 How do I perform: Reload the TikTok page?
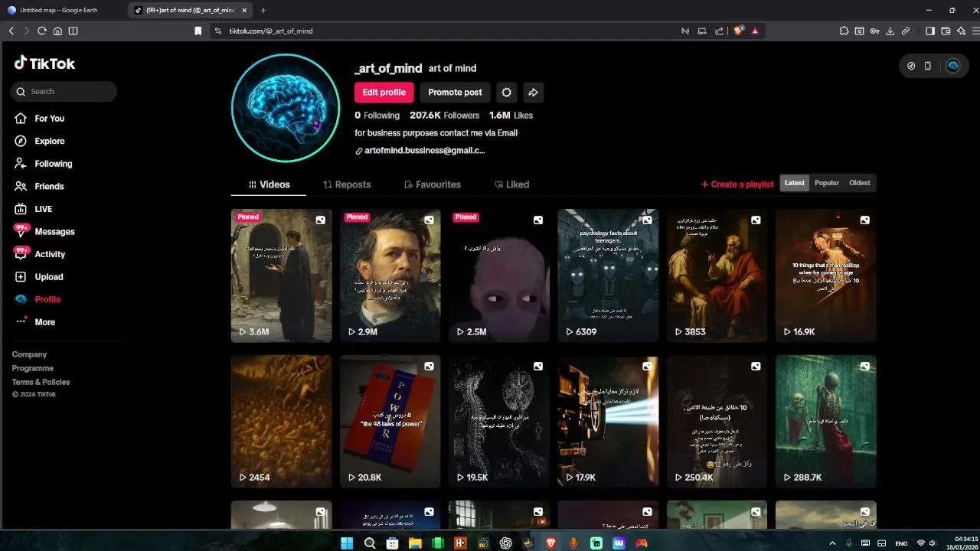pyautogui.click(x=42, y=31)
